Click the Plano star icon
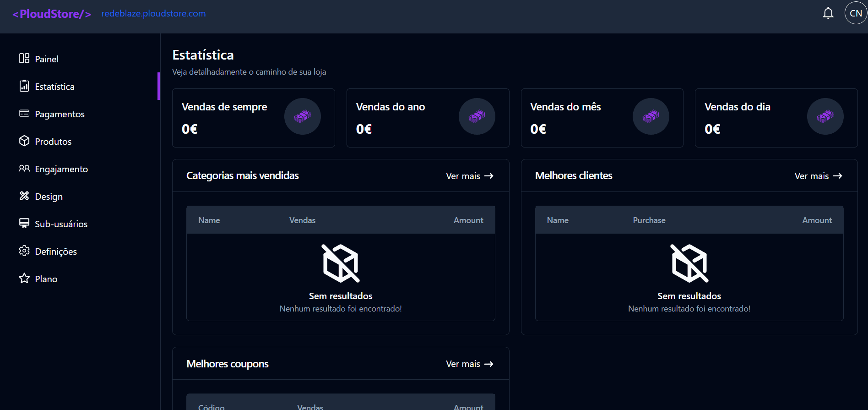Screen dimensions: 868x410 pyautogui.click(x=24, y=278)
